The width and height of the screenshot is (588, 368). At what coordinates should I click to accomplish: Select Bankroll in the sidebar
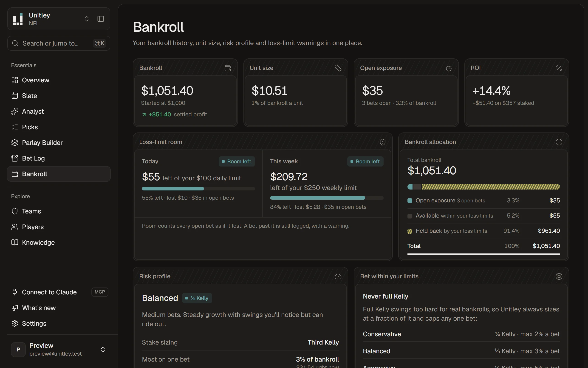pyautogui.click(x=59, y=174)
